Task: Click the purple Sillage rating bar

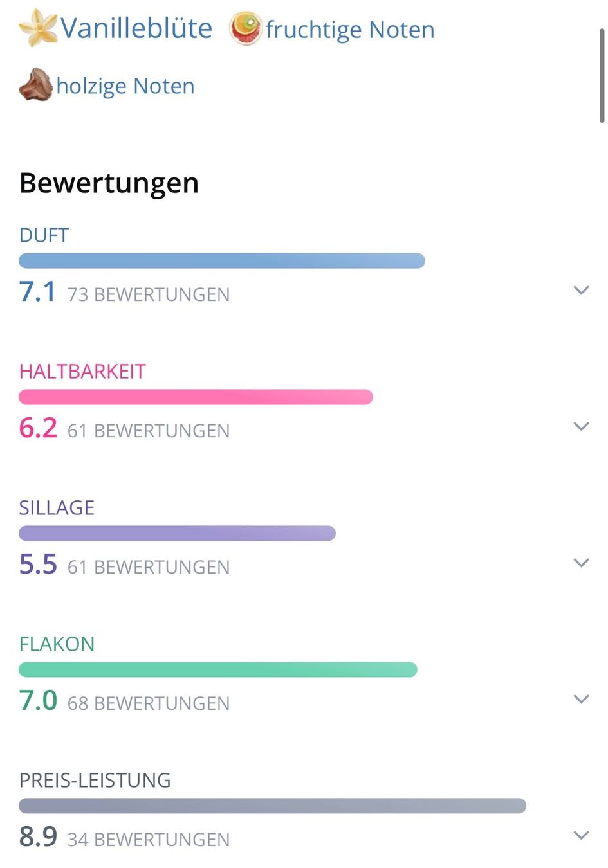Action: 177,533
